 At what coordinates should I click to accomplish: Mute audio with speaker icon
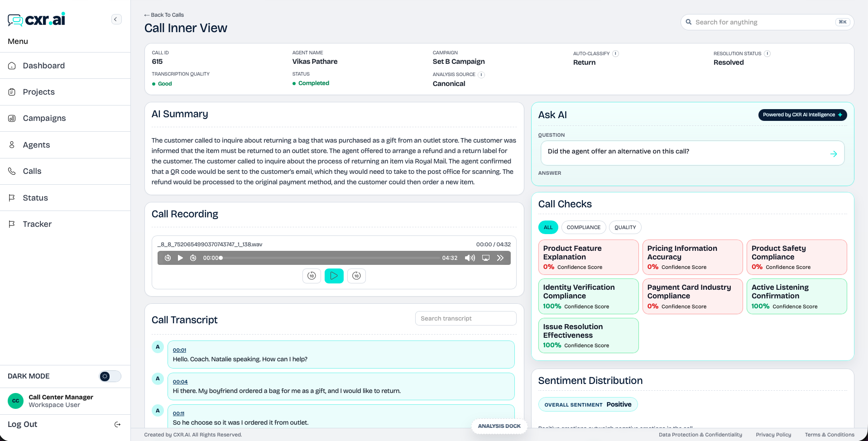tap(470, 258)
